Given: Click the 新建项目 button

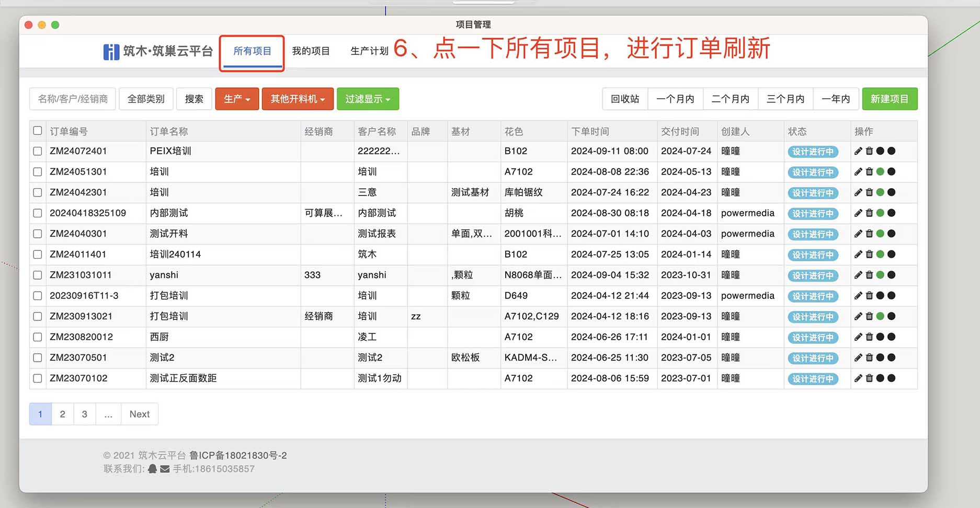Looking at the screenshot, I should click(890, 99).
